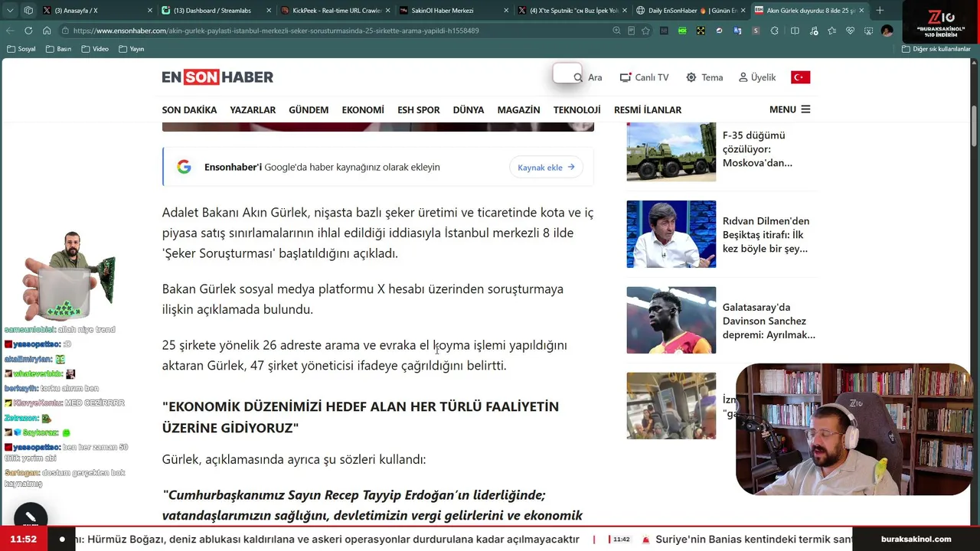Screen dimensions: 980x551
Task: Open the zoom magnifier in address bar
Action: (616, 31)
